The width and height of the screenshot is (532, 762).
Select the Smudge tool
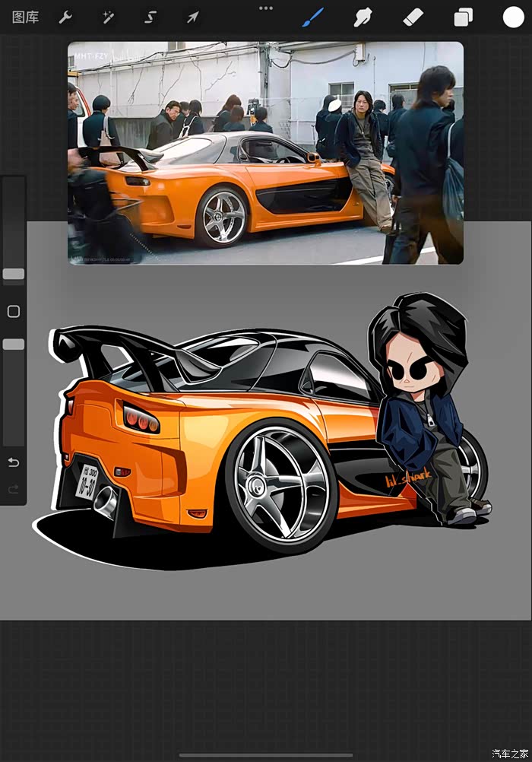coord(363,18)
